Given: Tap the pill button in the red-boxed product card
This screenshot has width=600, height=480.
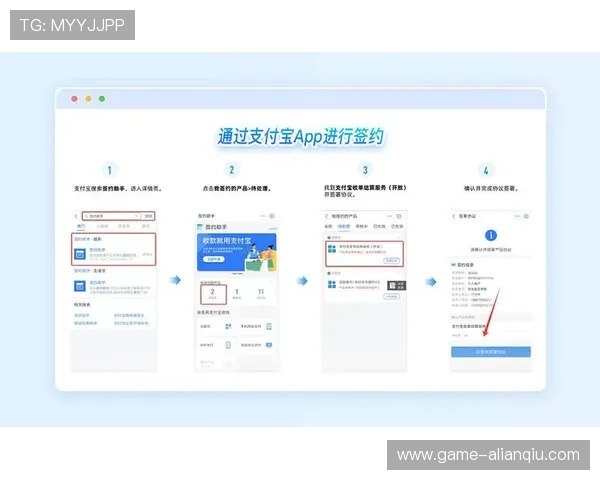Looking at the screenshot, I should tap(391, 261).
